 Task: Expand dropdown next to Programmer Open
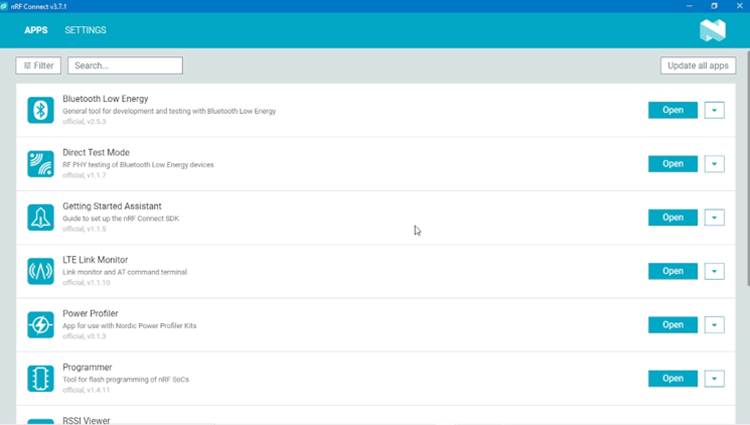tap(714, 379)
